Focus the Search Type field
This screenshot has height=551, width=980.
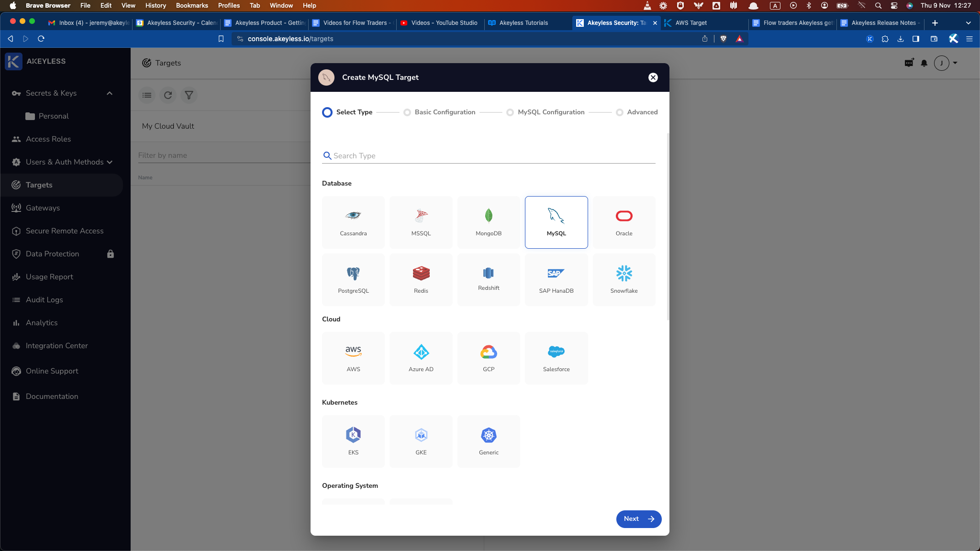click(x=493, y=156)
